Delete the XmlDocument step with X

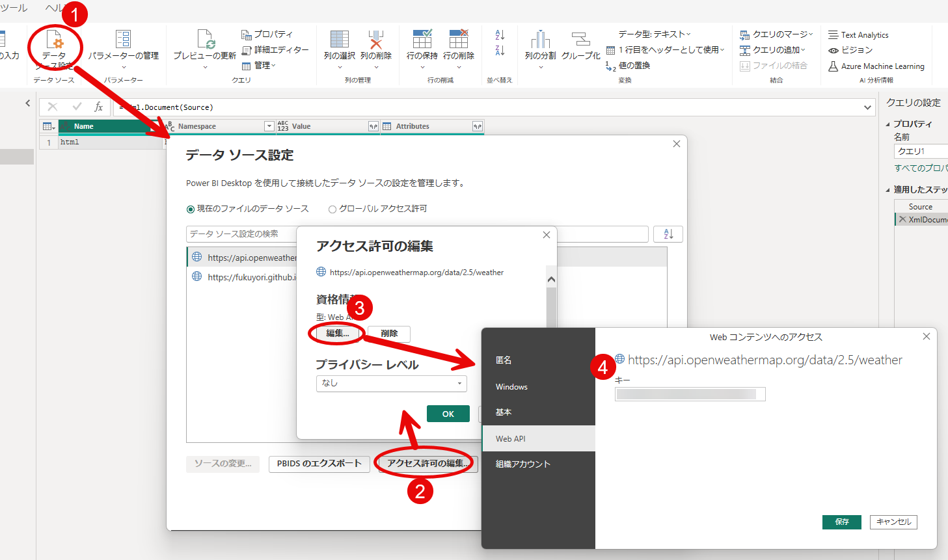click(x=902, y=220)
